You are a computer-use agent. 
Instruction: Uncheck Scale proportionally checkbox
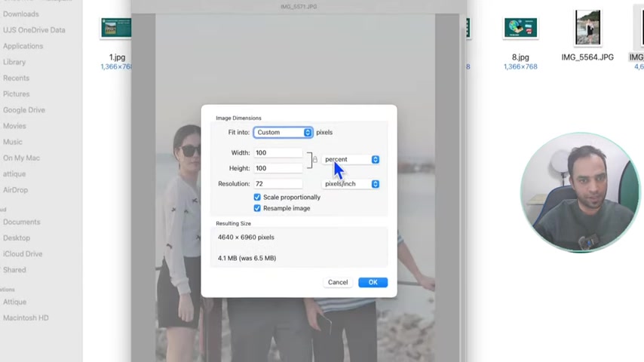257,198
